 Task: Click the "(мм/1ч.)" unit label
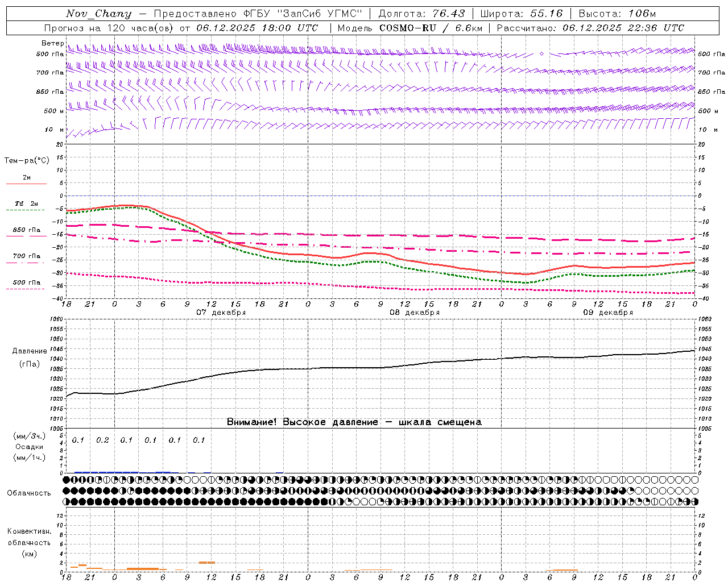click(x=29, y=458)
